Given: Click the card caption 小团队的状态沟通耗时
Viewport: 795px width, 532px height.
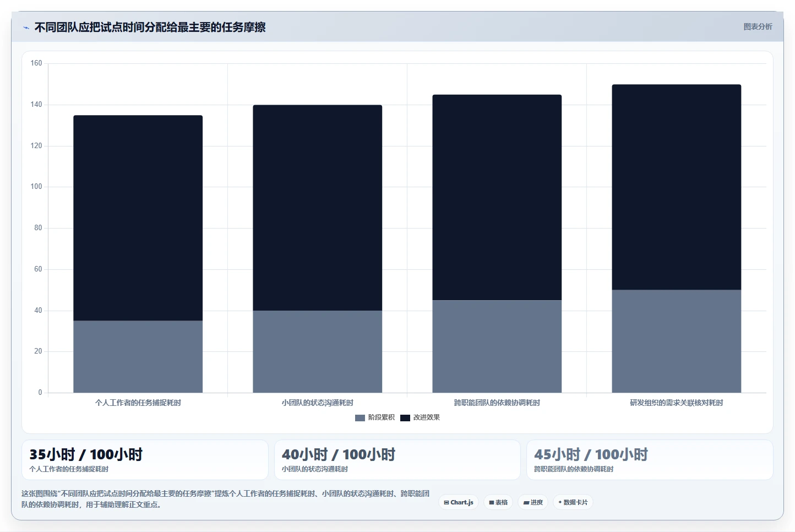Looking at the screenshot, I should (x=315, y=469).
